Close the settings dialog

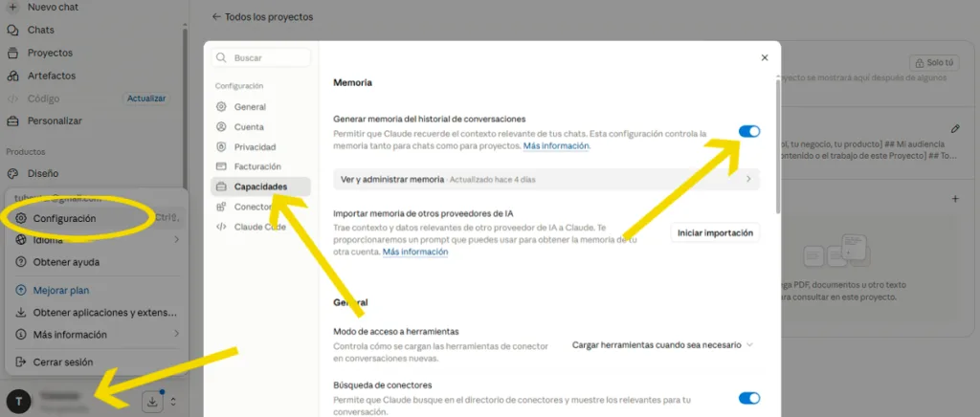[765, 57]
